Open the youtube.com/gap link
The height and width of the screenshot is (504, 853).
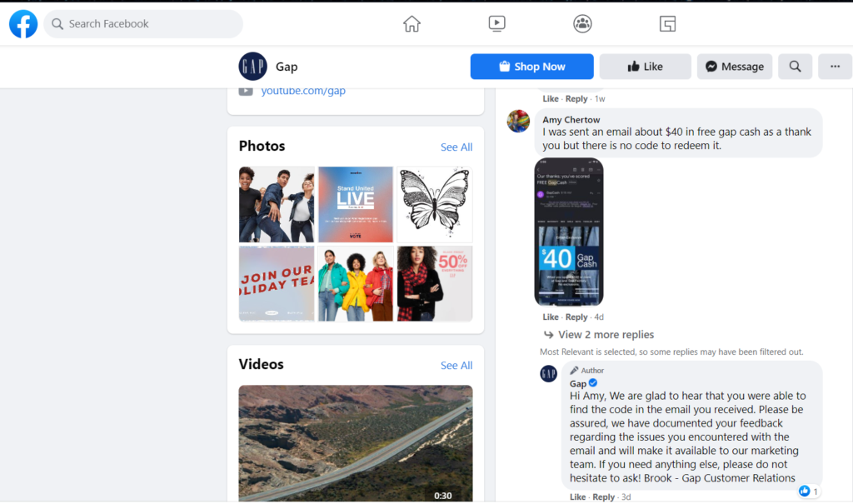(303, 91)
